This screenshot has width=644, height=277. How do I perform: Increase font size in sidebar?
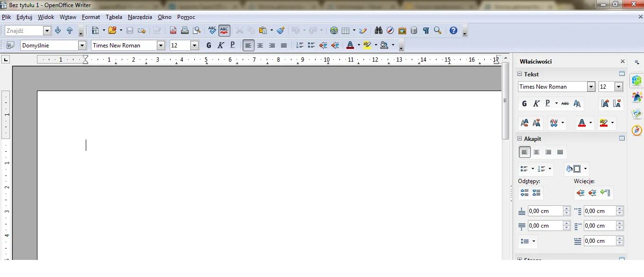[605, 103]
